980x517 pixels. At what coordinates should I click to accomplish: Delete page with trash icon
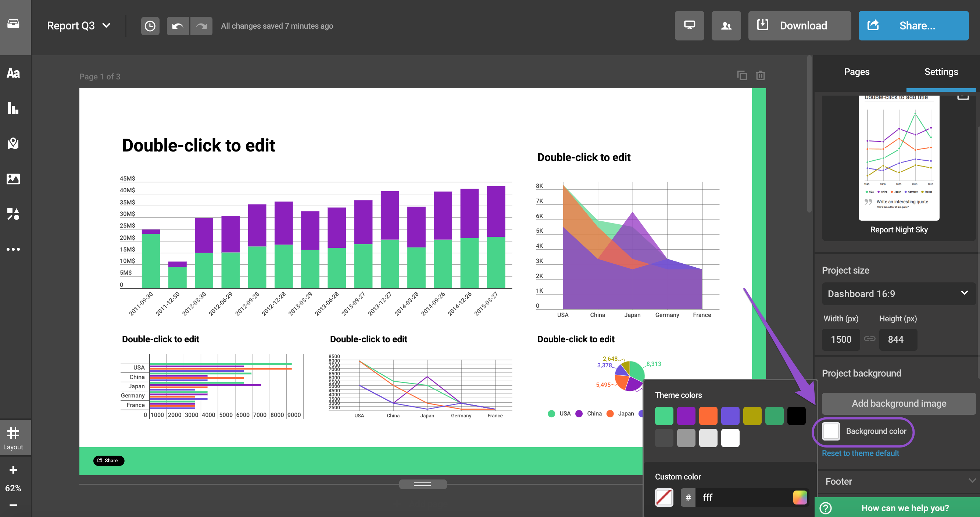760,76
